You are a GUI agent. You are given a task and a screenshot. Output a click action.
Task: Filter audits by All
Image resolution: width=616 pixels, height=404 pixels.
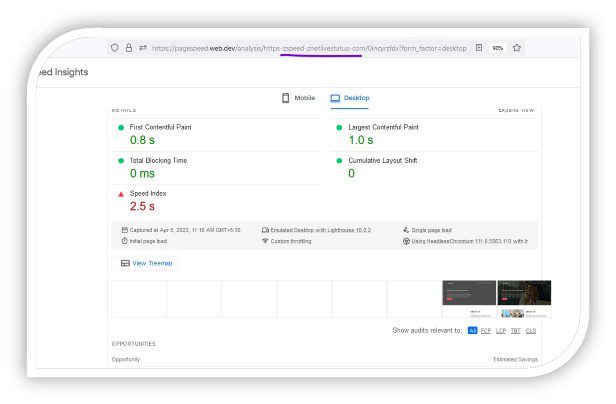(473, 330)
